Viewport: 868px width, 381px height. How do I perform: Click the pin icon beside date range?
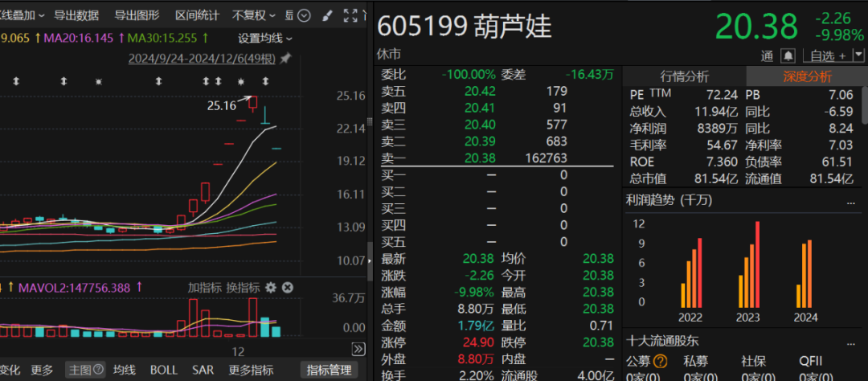pyautogui.click(x=285, y=58)
